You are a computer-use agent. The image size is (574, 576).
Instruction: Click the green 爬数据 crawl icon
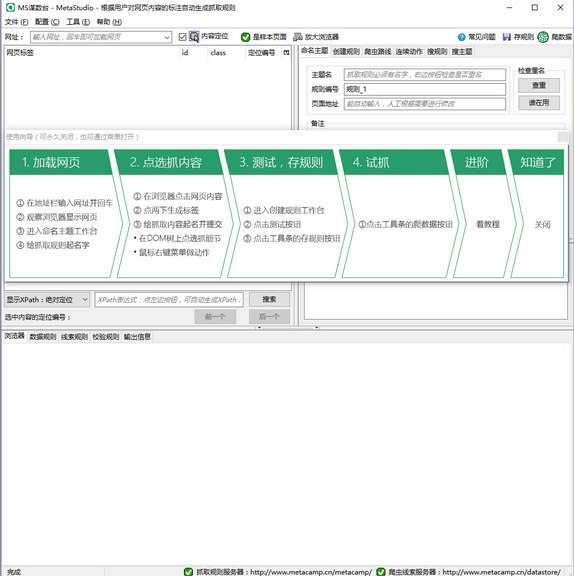[x=543, y=37]
